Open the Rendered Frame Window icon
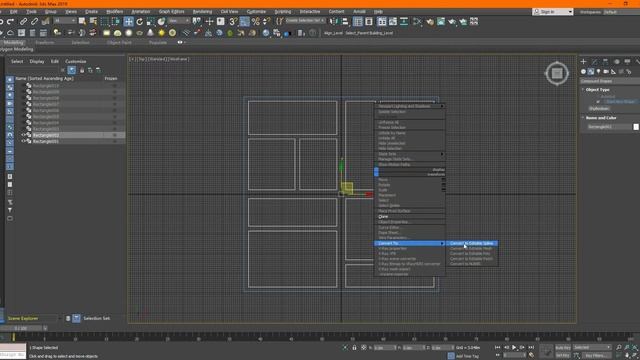 (x=441, y=21)
